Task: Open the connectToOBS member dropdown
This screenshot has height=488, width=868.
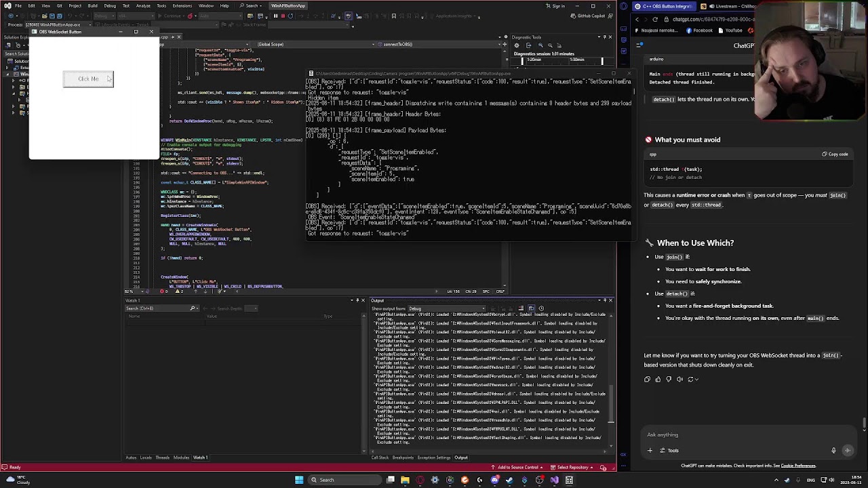Action: 441,44
